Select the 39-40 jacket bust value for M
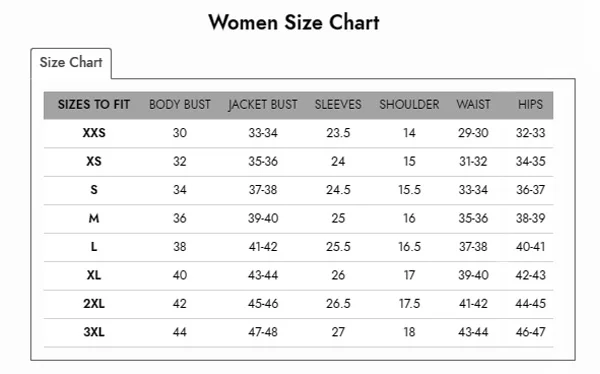Screen dimensions: 600x374 (263, 218)
